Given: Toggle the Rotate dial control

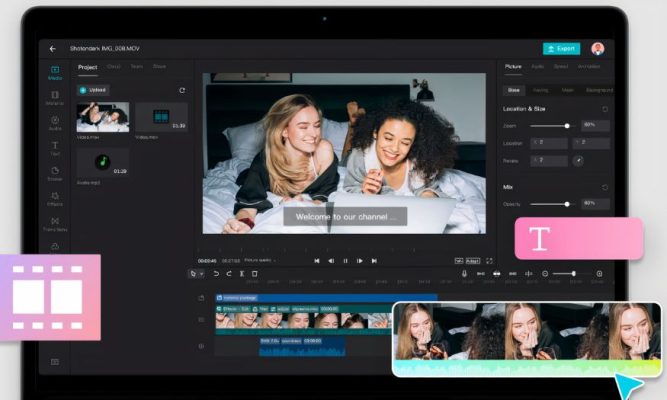Looking at the screenshot, I should 578,160.
